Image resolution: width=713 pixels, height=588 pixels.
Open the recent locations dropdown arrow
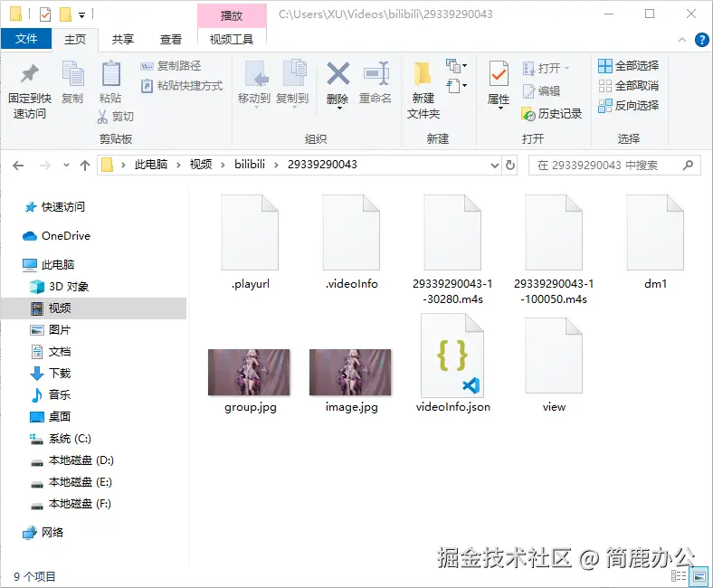click(x=66, y=166)
